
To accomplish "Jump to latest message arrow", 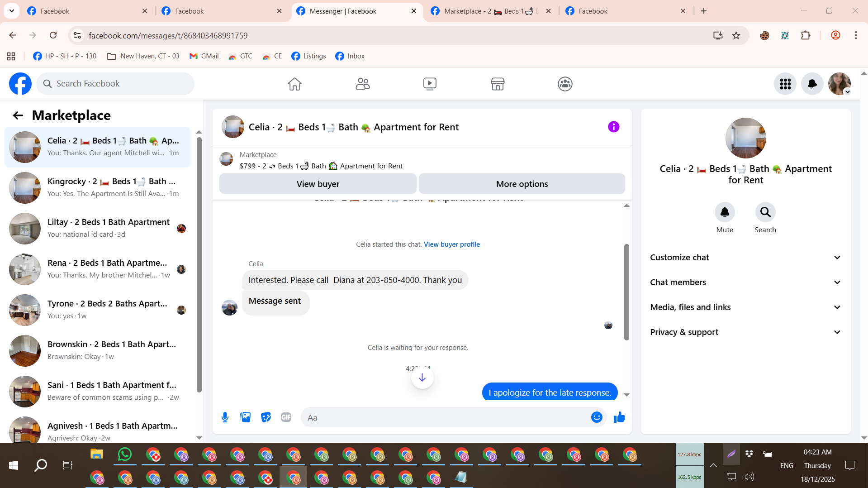I will coord(422,378).
